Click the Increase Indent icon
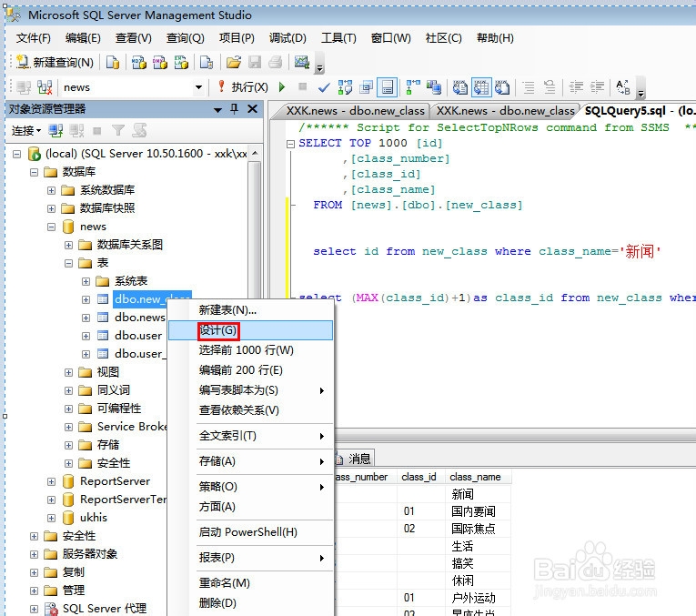 coord(597,87)
